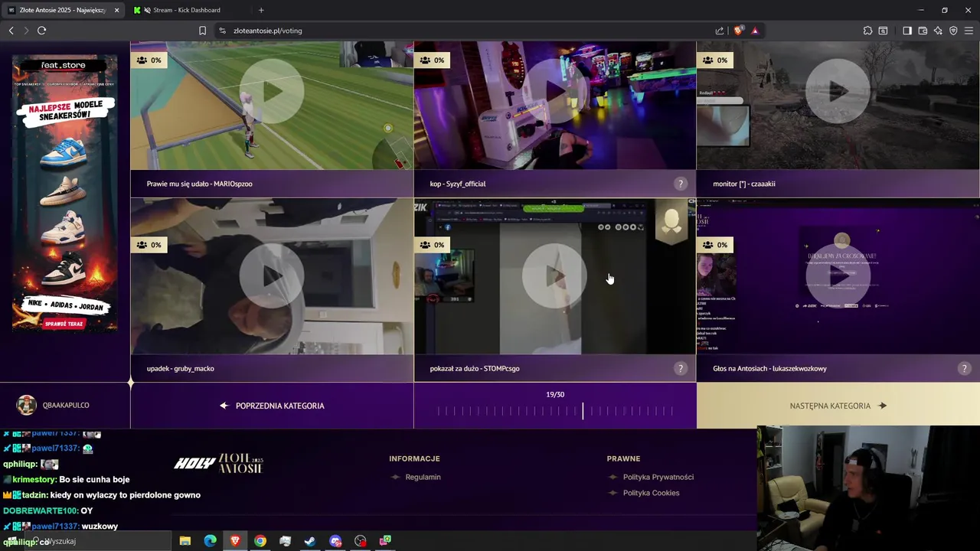Open Polityka Cookies link

point(651,493)
